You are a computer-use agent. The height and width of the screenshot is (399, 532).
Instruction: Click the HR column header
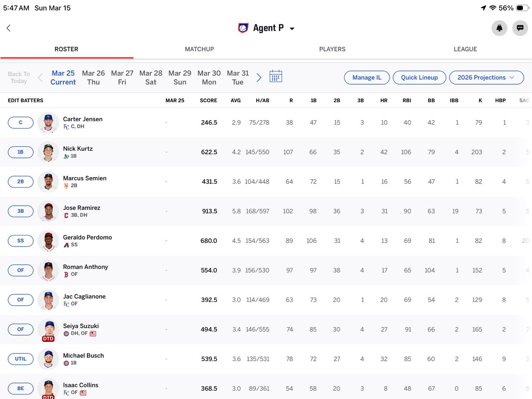coord(384,101)
